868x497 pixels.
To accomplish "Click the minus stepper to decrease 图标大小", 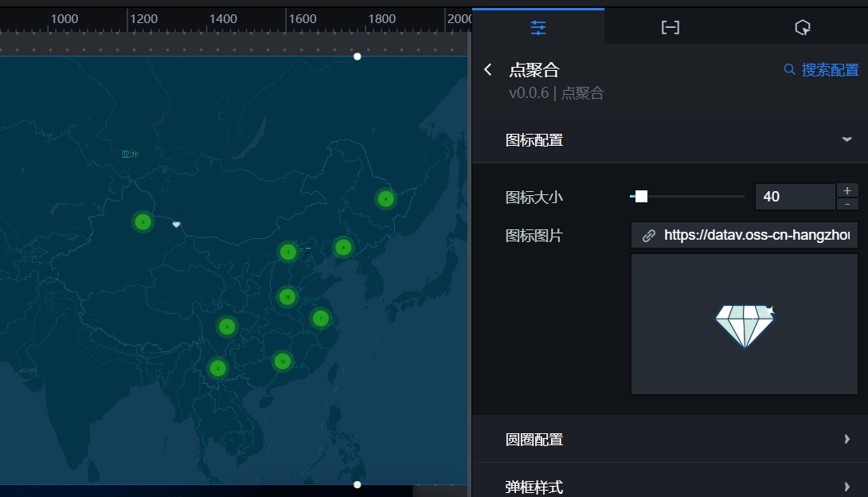I will pyautogui.click(x=847, y=203).
